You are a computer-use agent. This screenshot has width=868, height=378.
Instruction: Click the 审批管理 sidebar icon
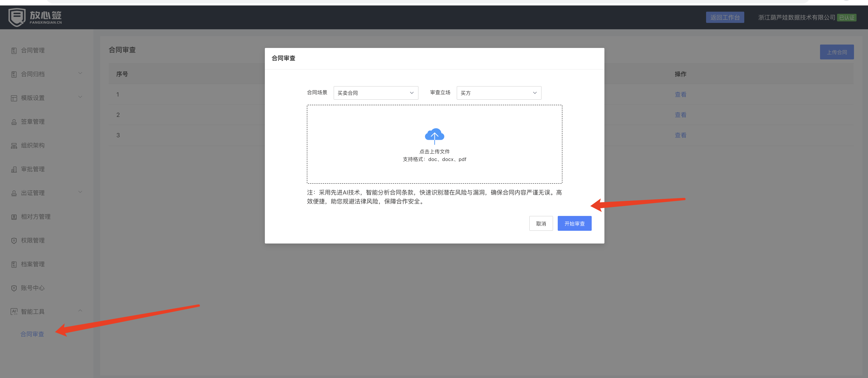(x=14, y=169)
